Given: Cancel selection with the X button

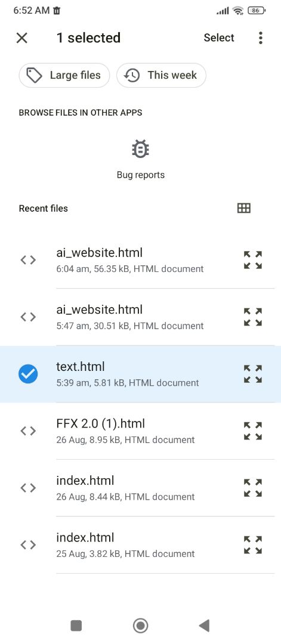Looking at the screenshot, I should pyautogui.click(x=21, y=38).
